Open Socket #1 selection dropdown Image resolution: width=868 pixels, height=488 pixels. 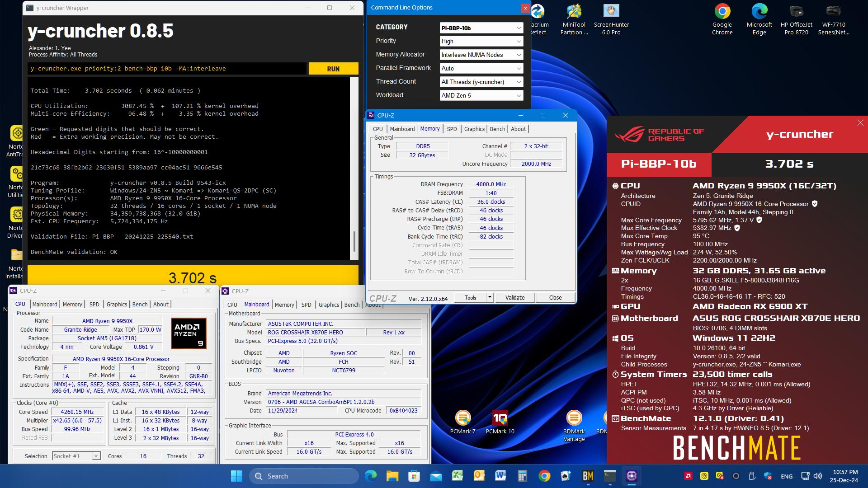coord(76,456)
